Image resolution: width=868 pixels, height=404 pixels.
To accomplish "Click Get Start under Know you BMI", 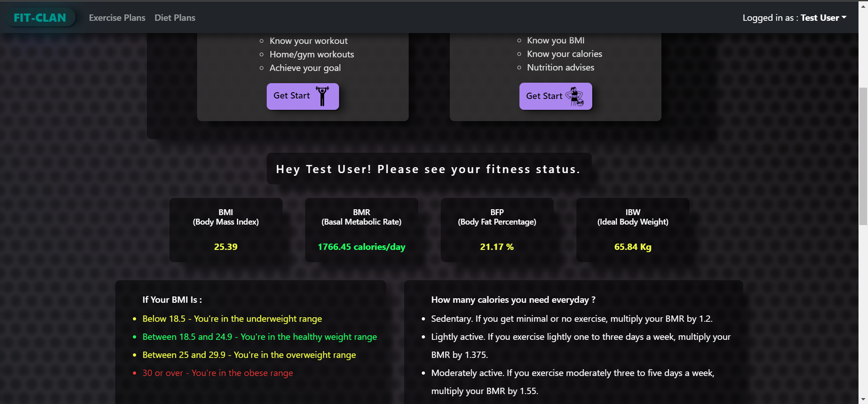I will [556, 96].
